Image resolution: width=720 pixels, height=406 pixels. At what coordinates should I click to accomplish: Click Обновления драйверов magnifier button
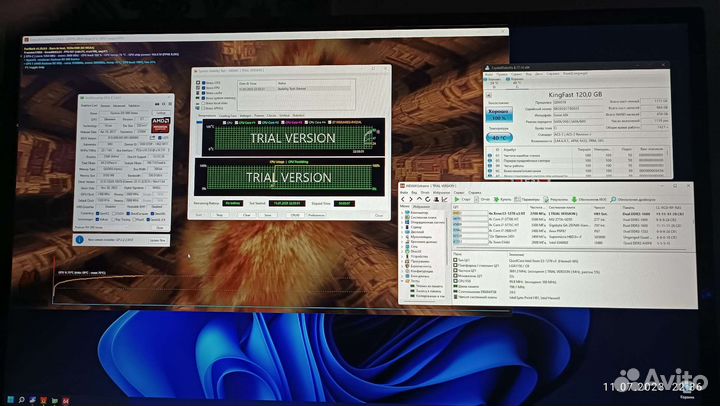[633, 199]
